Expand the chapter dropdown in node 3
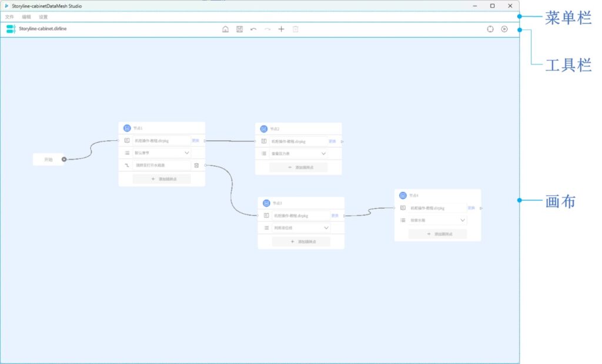 pos(326,228)
